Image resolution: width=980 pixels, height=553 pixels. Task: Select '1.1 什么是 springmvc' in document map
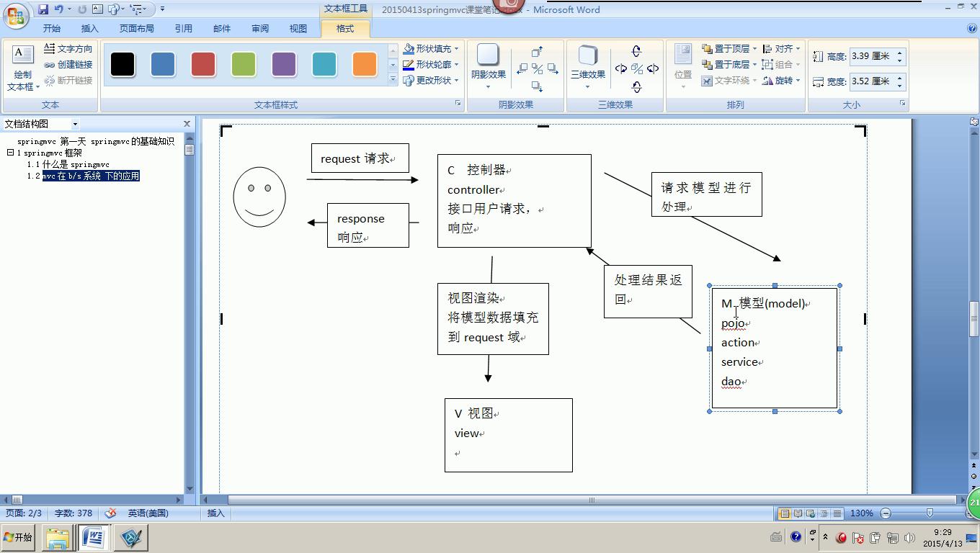[x=68, y=164]
